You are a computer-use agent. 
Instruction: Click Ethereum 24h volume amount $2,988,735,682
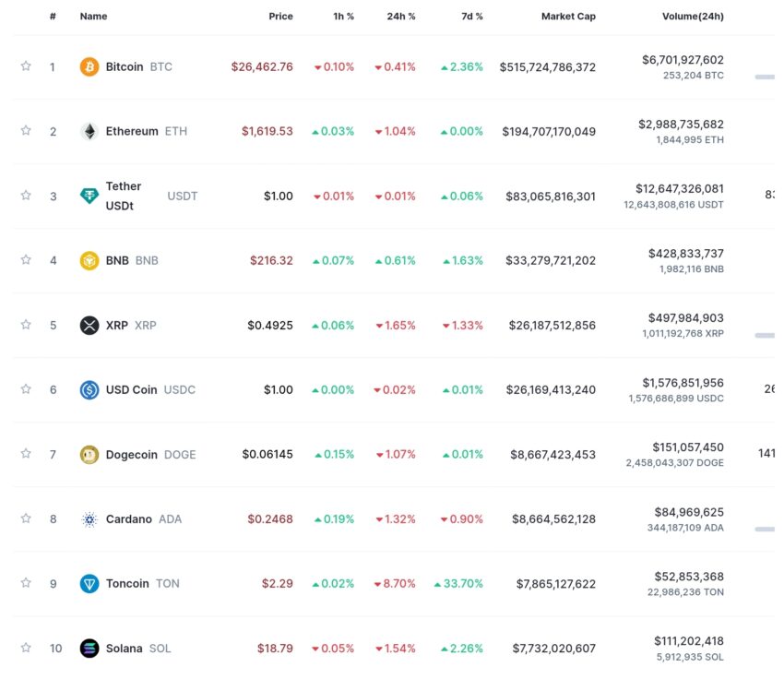point(681,124)
